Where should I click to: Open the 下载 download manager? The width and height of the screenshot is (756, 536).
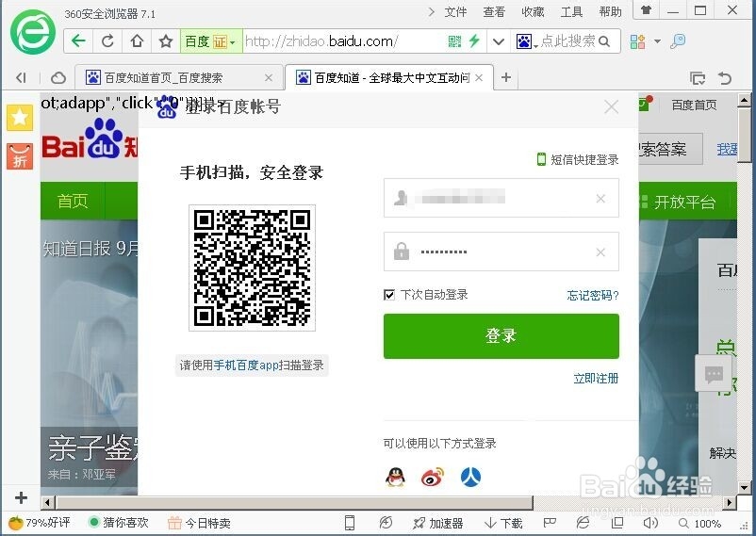(503, 523)
